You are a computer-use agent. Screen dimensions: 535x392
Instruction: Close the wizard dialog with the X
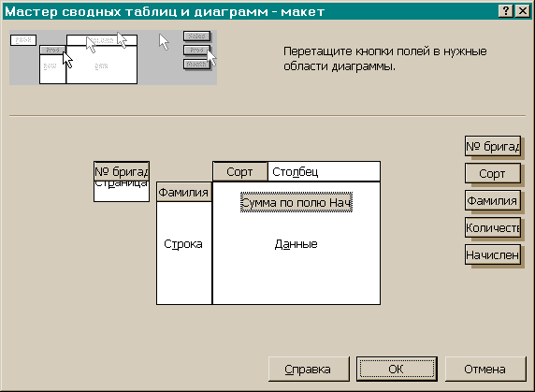click(523, 11)
